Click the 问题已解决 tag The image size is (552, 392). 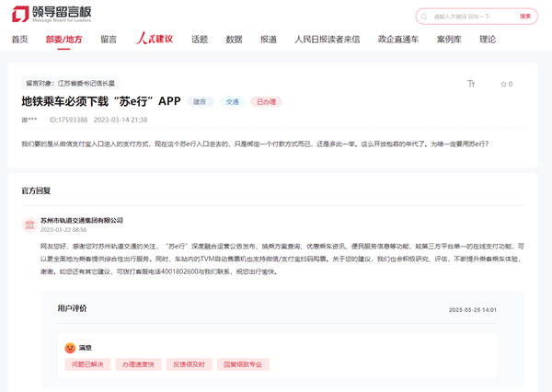[x=87, y=364]
